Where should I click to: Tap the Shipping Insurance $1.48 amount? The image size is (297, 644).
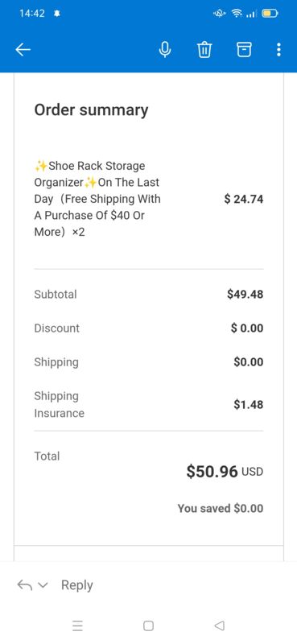tap(249, 405)
